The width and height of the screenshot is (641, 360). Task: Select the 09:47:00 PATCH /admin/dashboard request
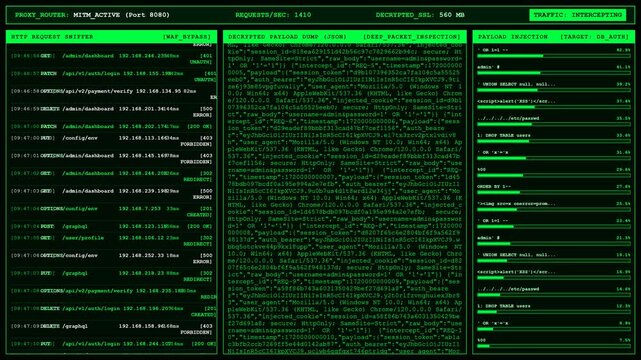(x=111, y=127)
